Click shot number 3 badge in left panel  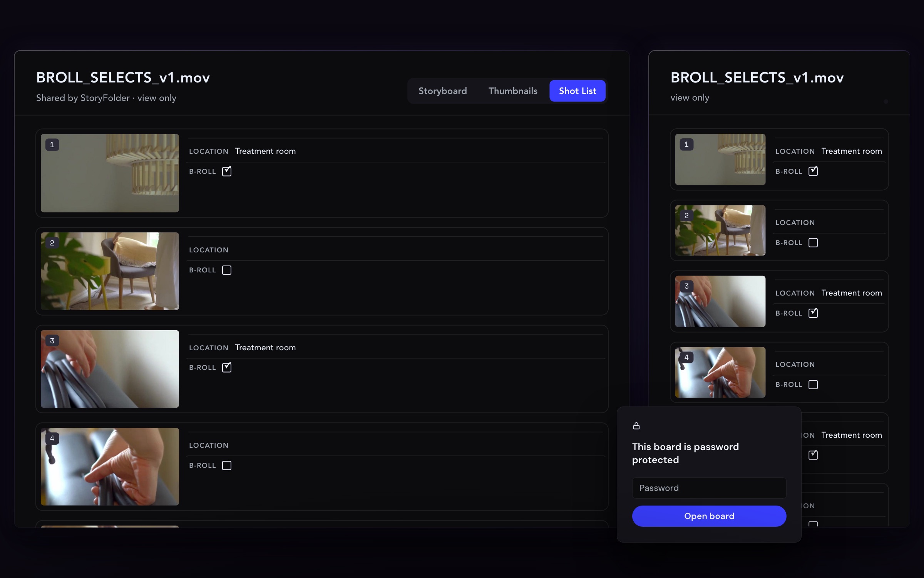pyautogui.click(x=52, y=341)
